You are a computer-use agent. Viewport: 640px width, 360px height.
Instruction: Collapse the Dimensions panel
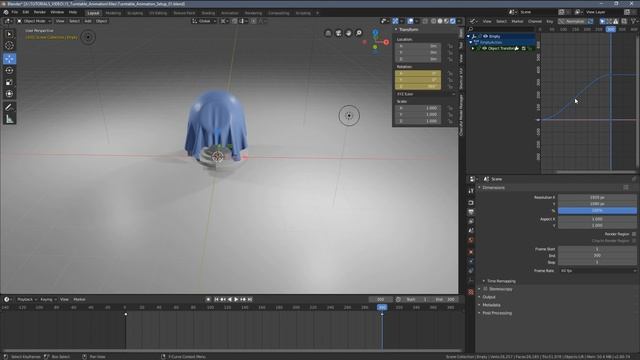point(494,188)
